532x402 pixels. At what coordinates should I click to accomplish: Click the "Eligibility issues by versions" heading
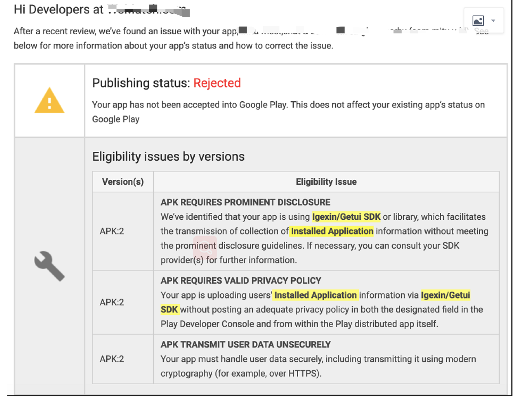(168, 157)
